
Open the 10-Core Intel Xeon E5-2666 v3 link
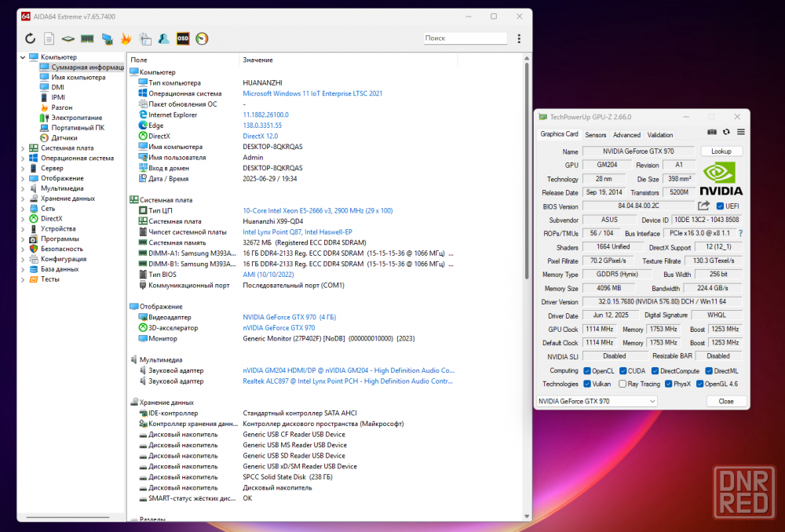(318, 211)
